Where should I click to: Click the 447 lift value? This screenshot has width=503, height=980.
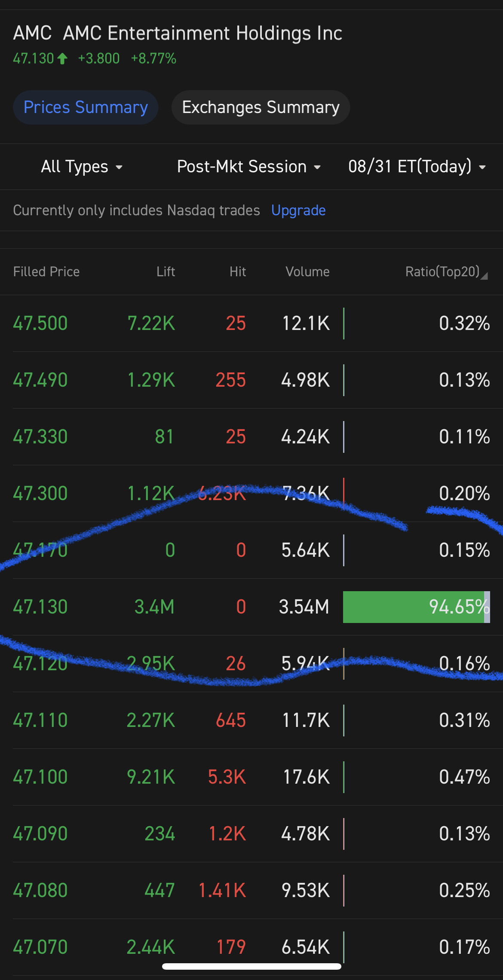click(160, 891)
